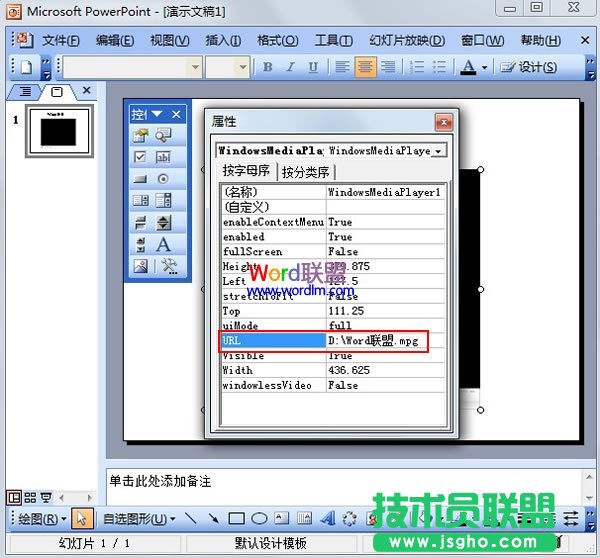Start slide show from view icons
The image size is (600, 558).
click(46, 498)
